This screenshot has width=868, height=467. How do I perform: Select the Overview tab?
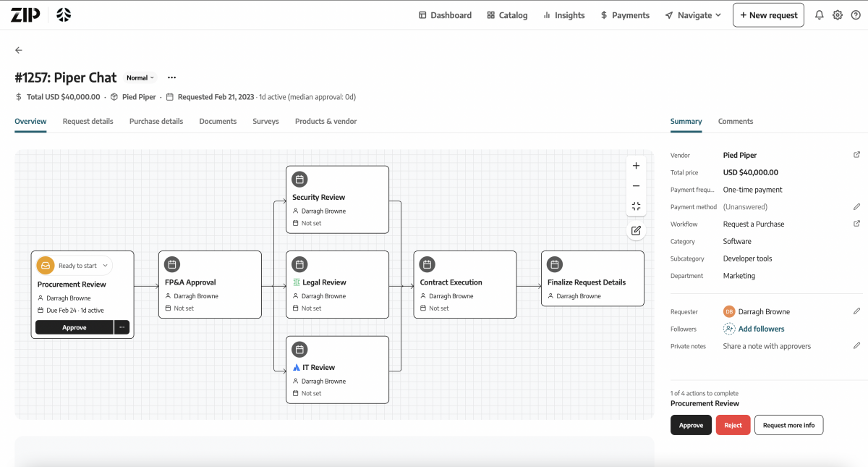click(x=30, y=122)
